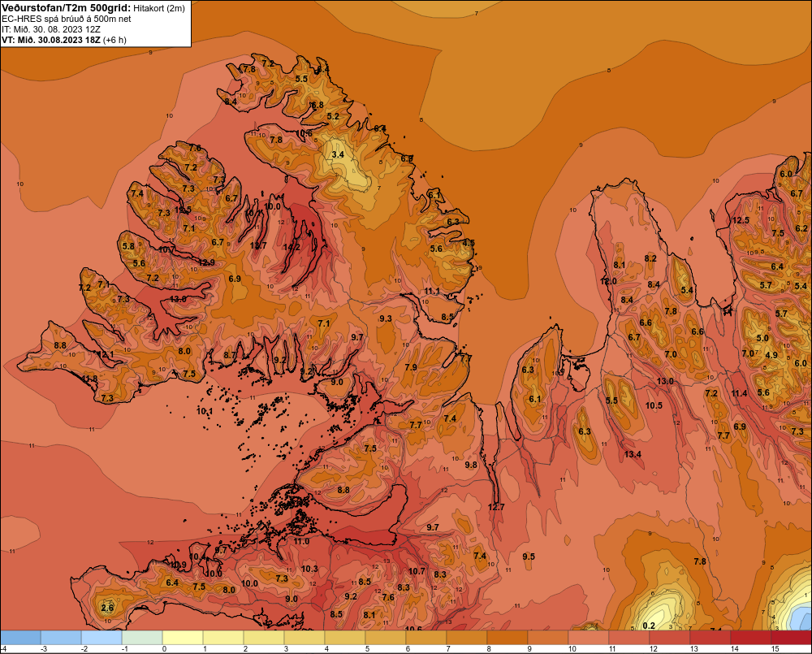
Task: Pick the 12 to 13 degree legend swatch
Action: click(670, 638)
